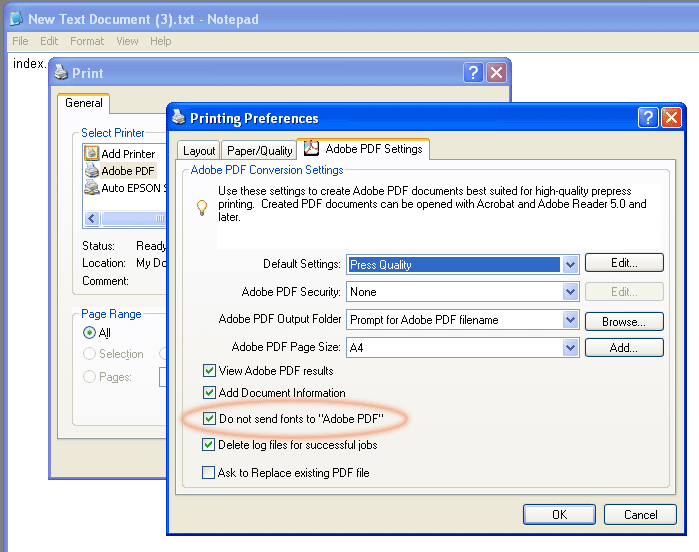Click the Print dialog title printer icon

(x=61, y=72)
